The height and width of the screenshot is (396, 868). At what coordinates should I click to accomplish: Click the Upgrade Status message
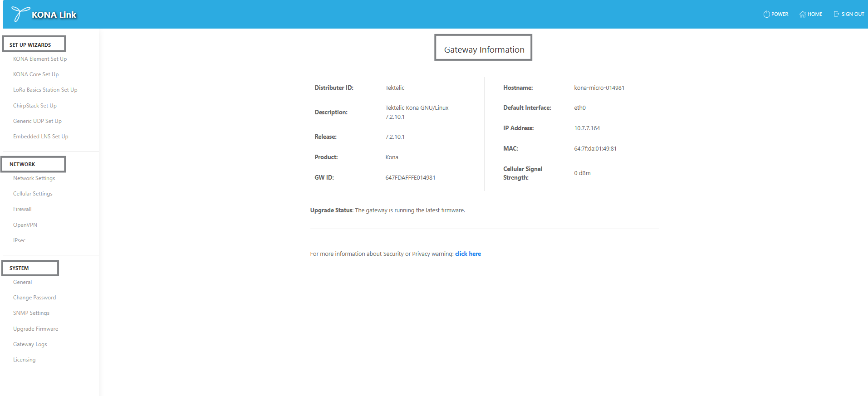[387, 210]
